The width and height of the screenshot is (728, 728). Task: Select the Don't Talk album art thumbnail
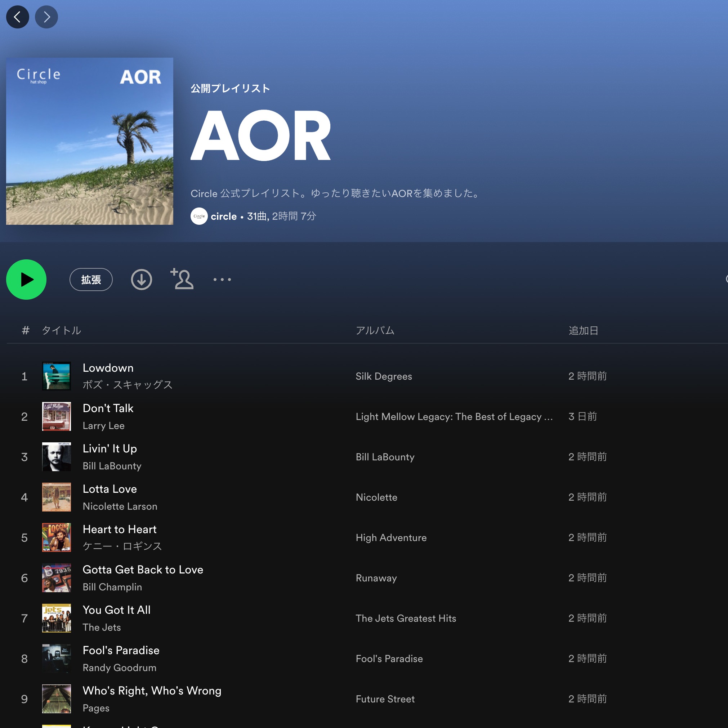point(57,416)
